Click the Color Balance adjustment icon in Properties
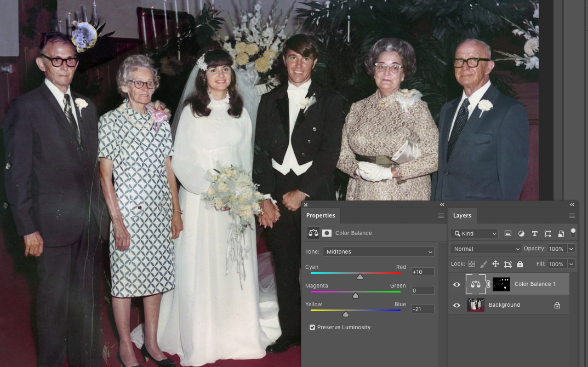Screen dimensions: 588x367 pyautogui.click(x=313, y=233)
